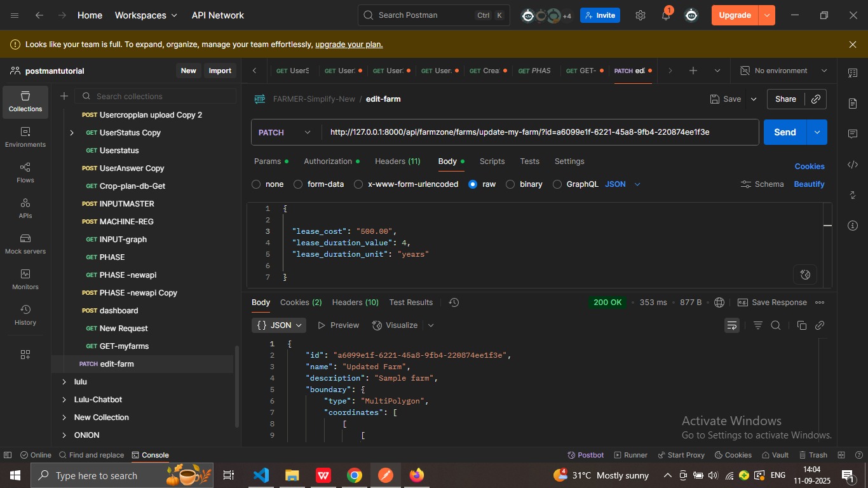This screenshot has width=868, height=488.
Task: Open the PATCH method dropdown
Action: coord(285,132)
